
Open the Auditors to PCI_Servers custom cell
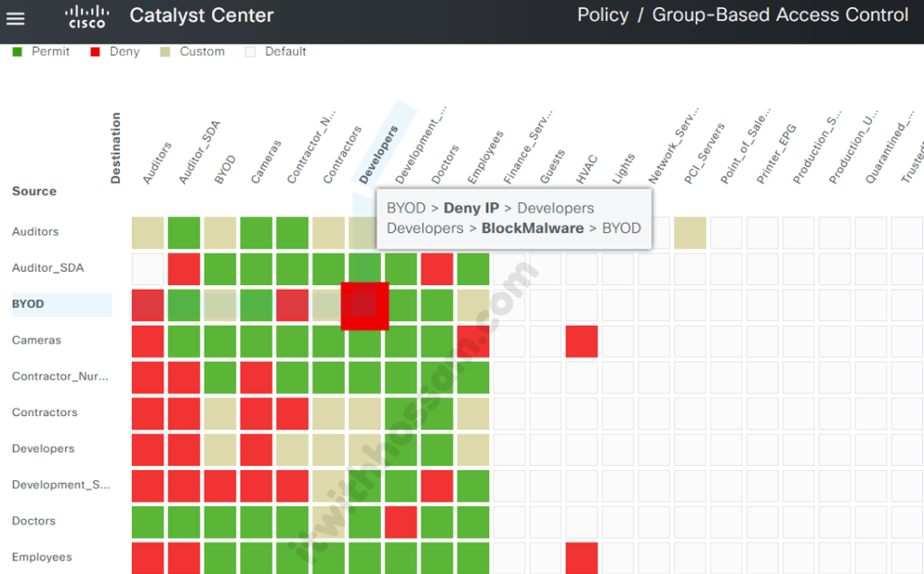point(690,233)
